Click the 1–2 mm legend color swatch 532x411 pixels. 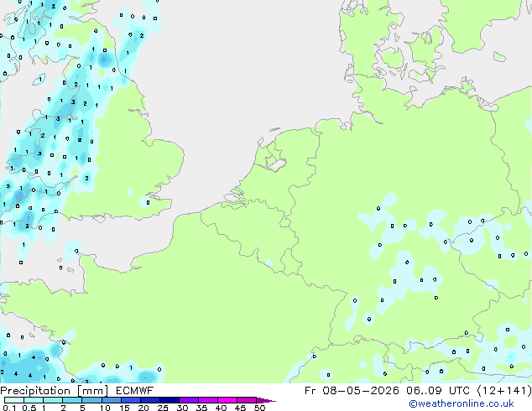(x=53, y=400)
